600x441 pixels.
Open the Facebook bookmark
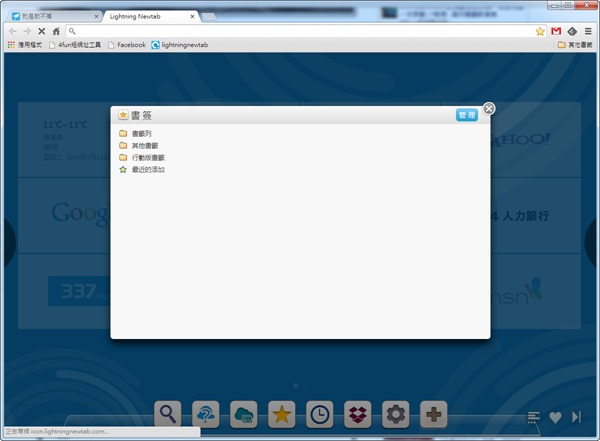127,45
